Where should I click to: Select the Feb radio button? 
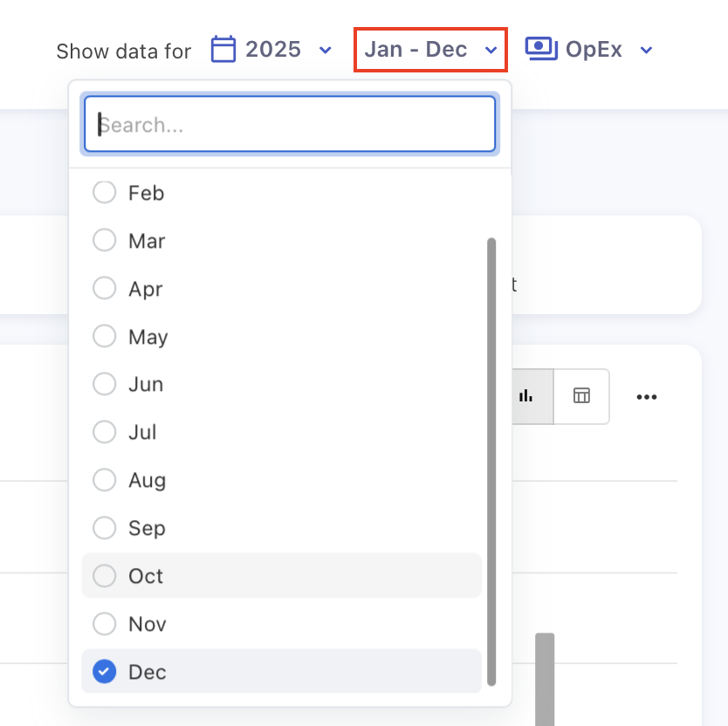105,192
